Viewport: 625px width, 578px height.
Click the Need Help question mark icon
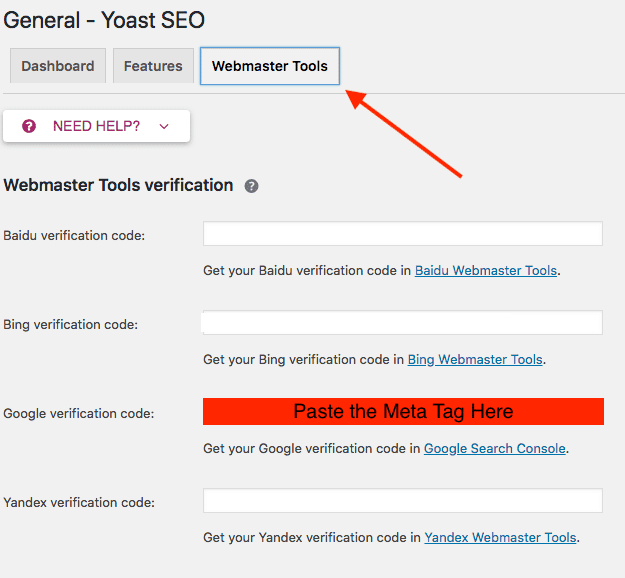29,126
